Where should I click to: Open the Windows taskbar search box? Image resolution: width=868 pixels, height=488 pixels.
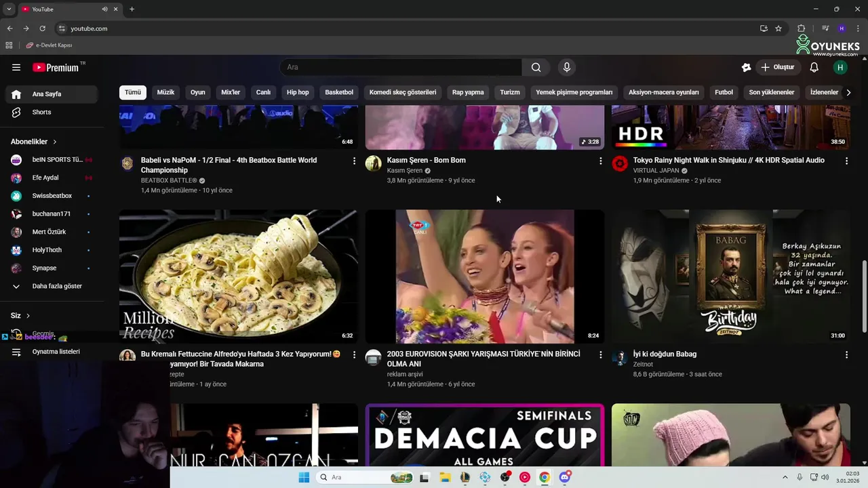coord(366,477)
